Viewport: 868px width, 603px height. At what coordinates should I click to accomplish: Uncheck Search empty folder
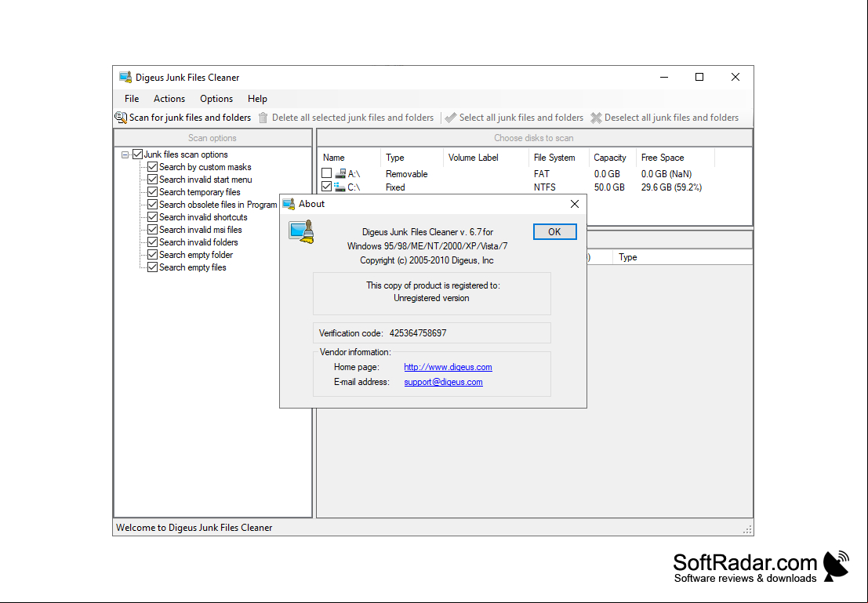153,255
